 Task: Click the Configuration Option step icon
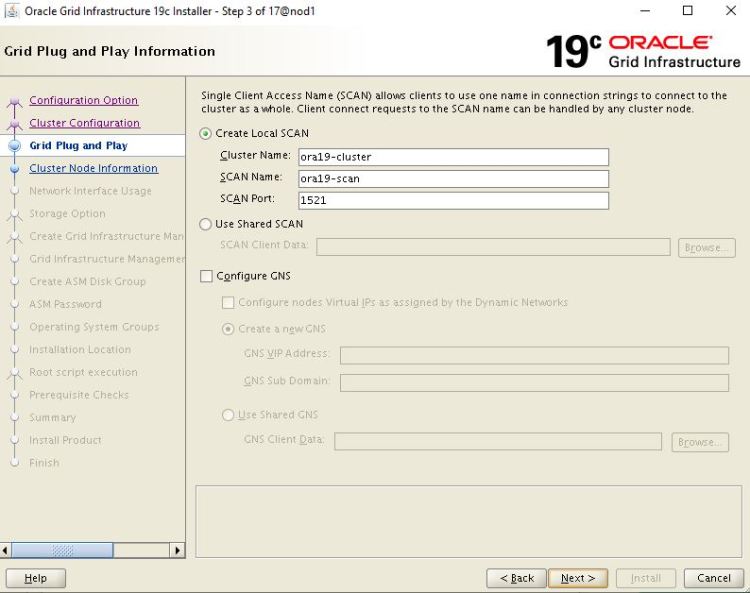click(15, 101)
